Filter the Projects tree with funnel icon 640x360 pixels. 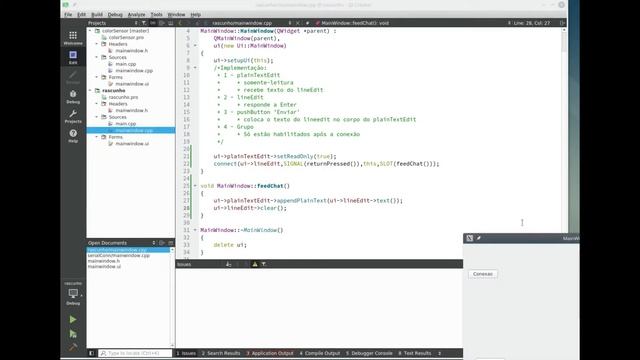click(x=144, y=23)
